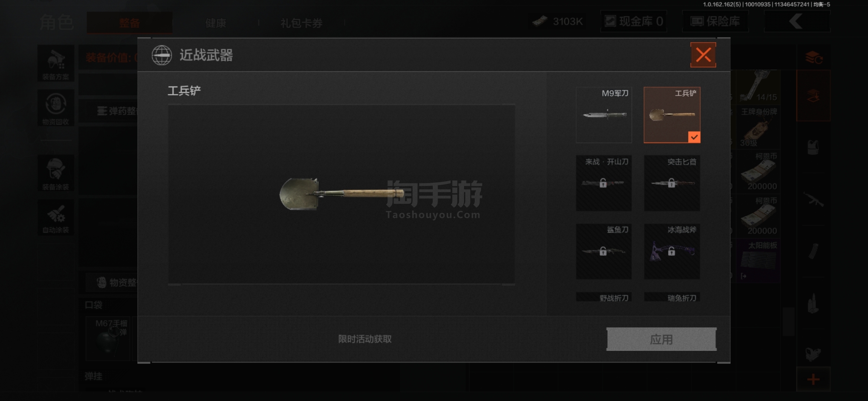The height and width of the screenshot is (401, 868).
Task: Choose the locked 突击匕首 dagger
Action: [672, 183]
